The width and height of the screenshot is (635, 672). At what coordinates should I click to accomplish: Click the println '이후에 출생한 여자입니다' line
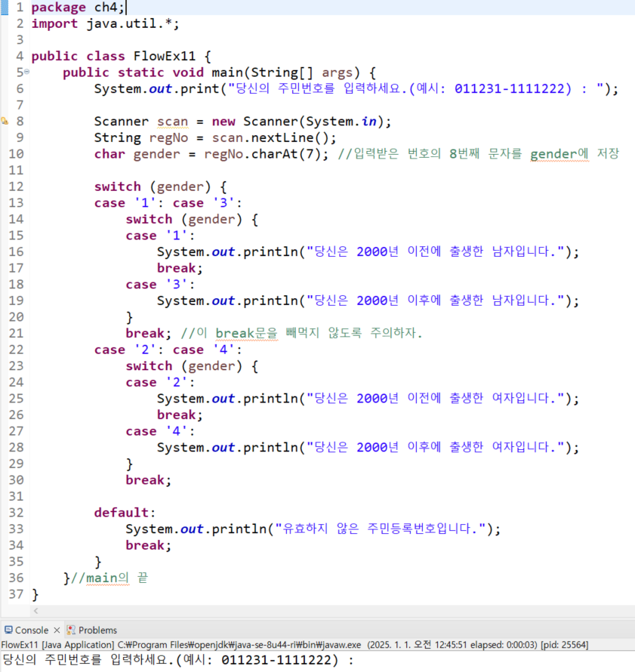point(368,448)
